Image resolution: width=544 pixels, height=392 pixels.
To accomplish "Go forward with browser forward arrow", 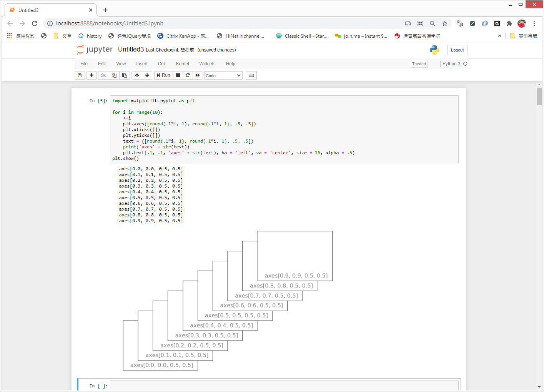I will point(22,23).
